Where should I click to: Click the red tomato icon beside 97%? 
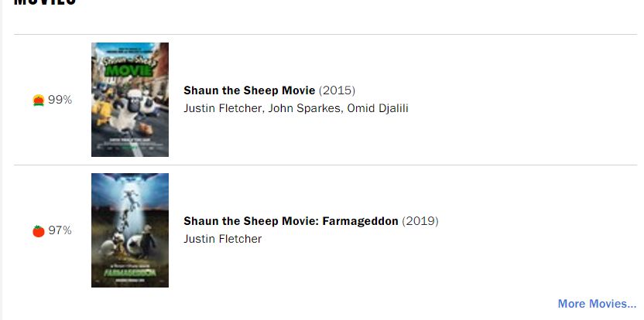point(39,230)
